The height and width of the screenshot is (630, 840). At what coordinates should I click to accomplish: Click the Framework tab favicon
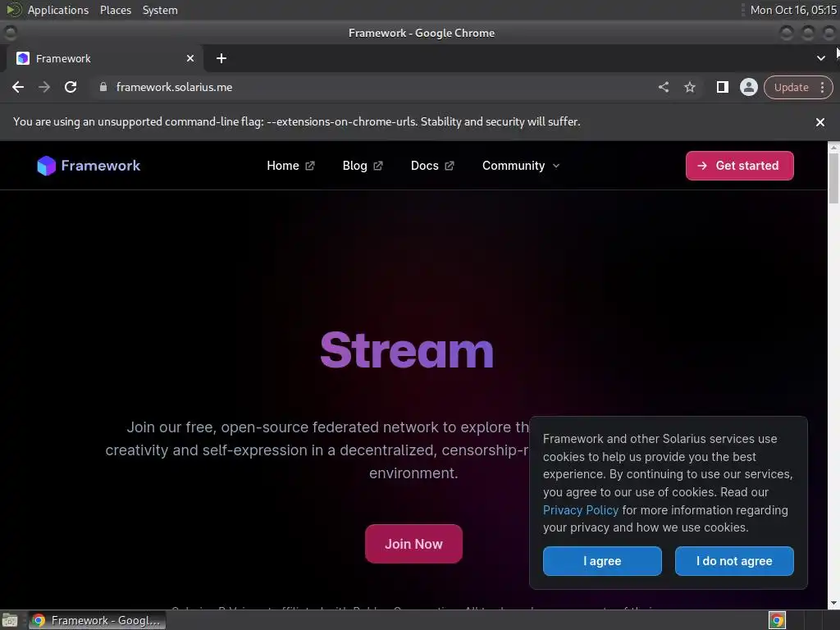22,58
